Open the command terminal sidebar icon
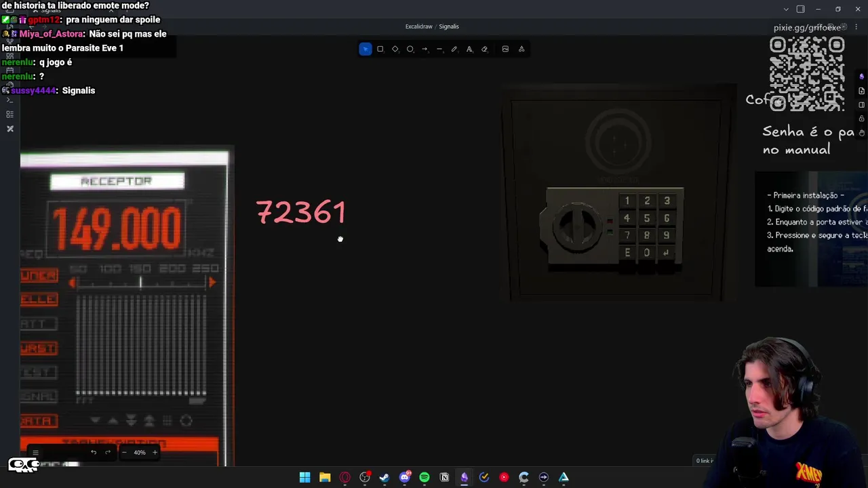 point(9,100)
